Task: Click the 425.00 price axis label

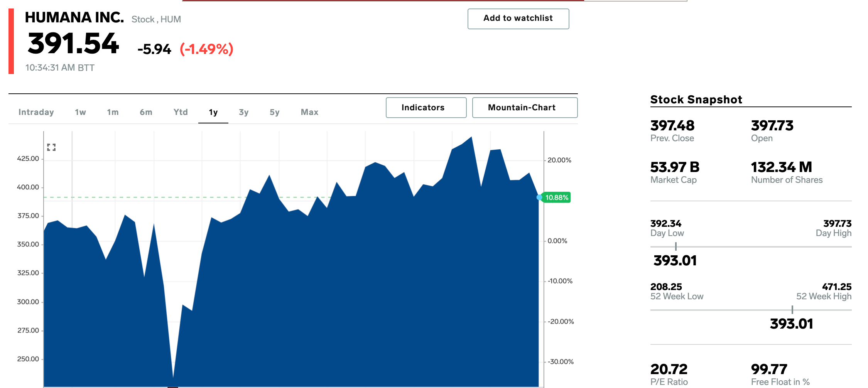Action: (x=28, y=159)
